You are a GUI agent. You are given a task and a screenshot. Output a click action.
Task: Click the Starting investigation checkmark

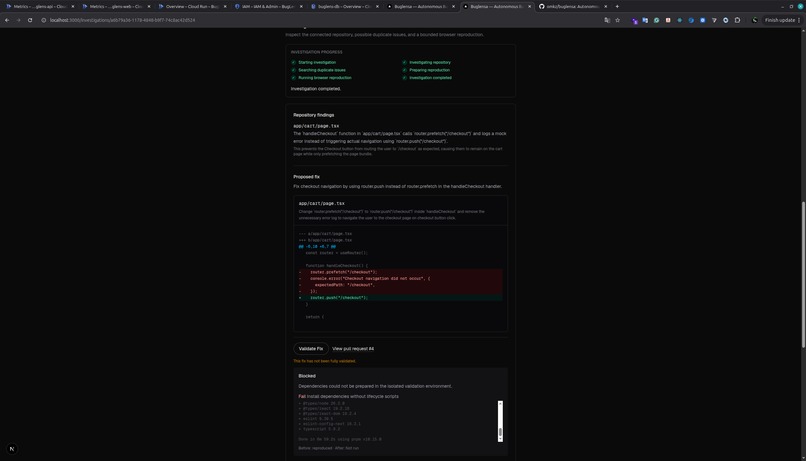point(294,62)
